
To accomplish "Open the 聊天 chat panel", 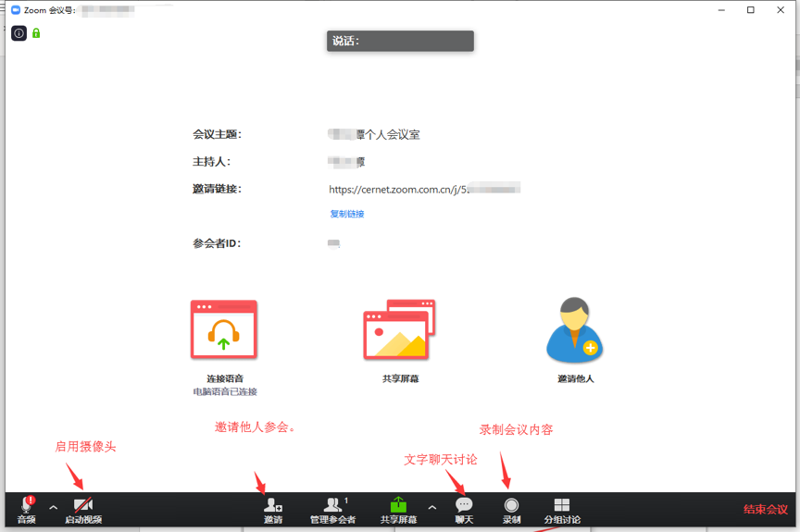I will (x=464, y=508).
